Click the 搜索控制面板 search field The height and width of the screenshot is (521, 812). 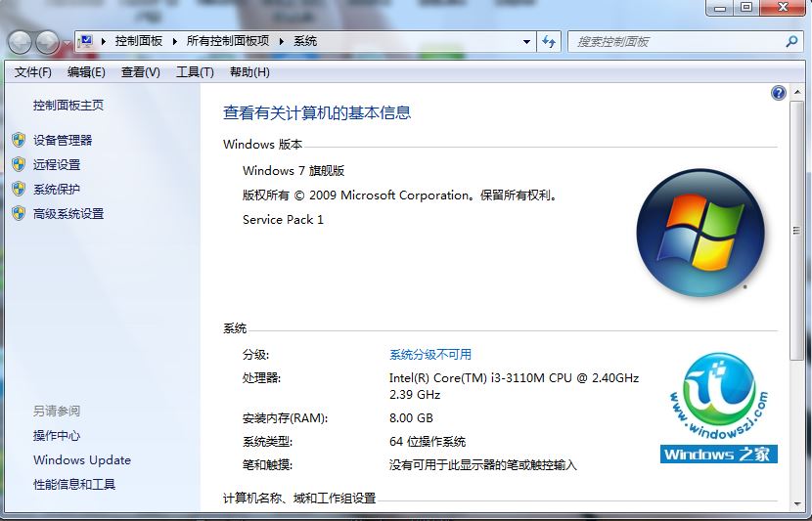[675, 42]
